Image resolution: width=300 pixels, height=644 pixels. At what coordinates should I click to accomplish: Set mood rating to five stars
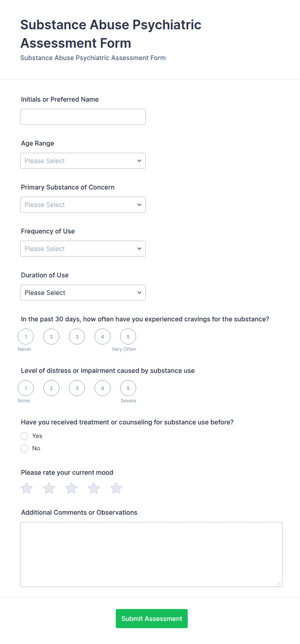click(116, 488)
